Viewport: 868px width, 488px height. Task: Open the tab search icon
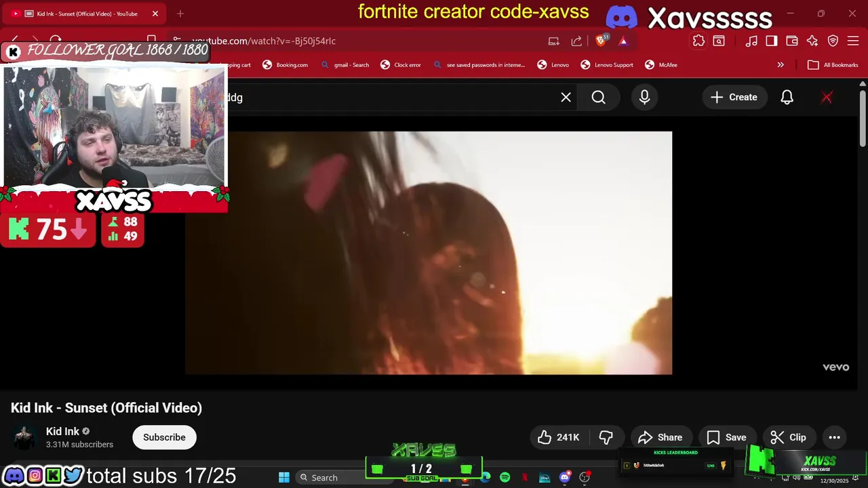point(719,41)
